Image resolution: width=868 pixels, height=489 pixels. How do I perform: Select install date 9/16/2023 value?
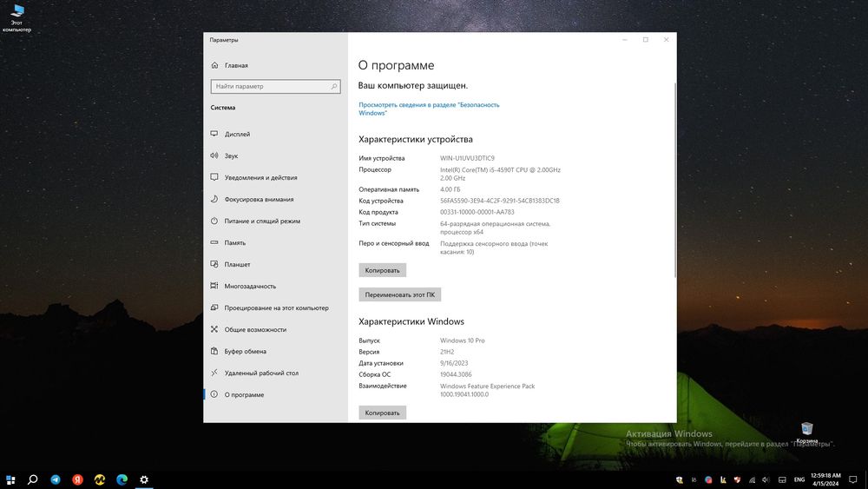point(454,363)
